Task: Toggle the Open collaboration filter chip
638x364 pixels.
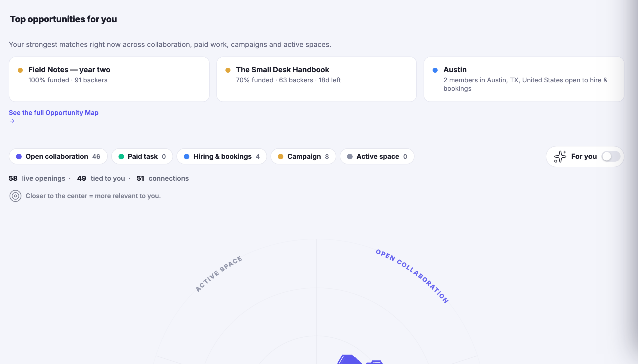Action: click(x=58, y=157)
